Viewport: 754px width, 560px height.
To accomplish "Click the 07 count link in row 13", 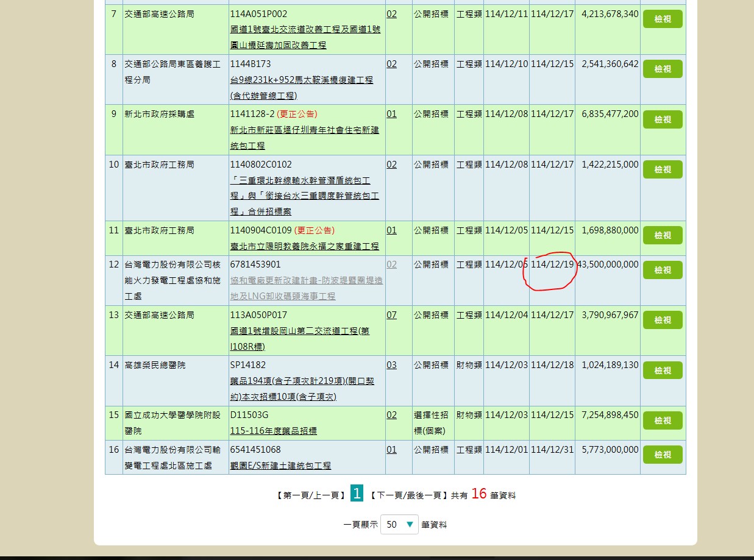I will [391, 315].
